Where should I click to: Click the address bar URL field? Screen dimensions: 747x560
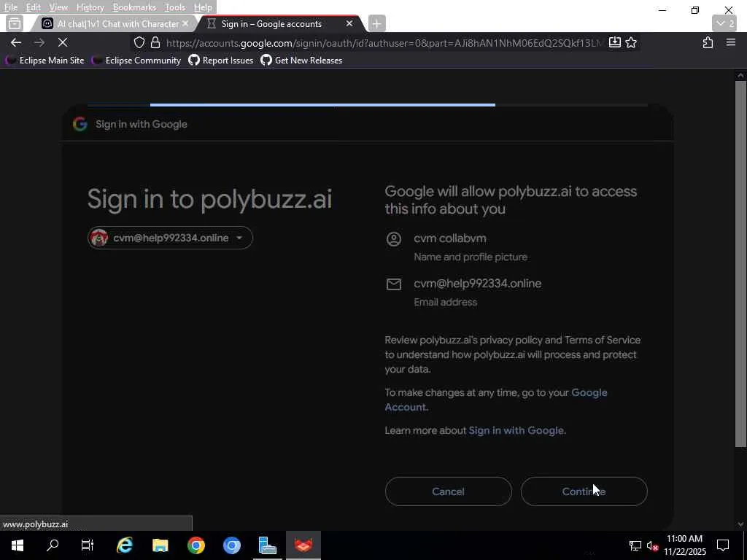coord(384,43)
